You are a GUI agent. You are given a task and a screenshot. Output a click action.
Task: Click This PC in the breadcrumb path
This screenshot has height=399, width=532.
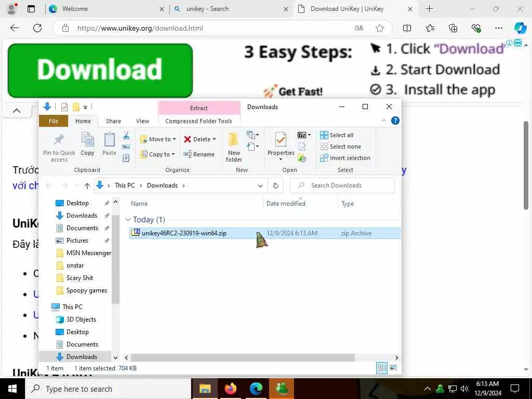click(x=125, y=185)
